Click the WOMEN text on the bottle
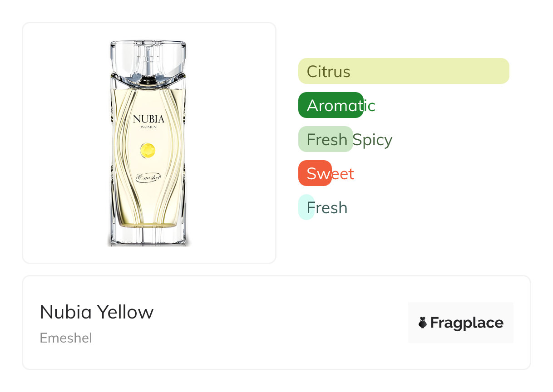This screenshot has height=392, width=553. pyautogui.click(x=148, y=128)
